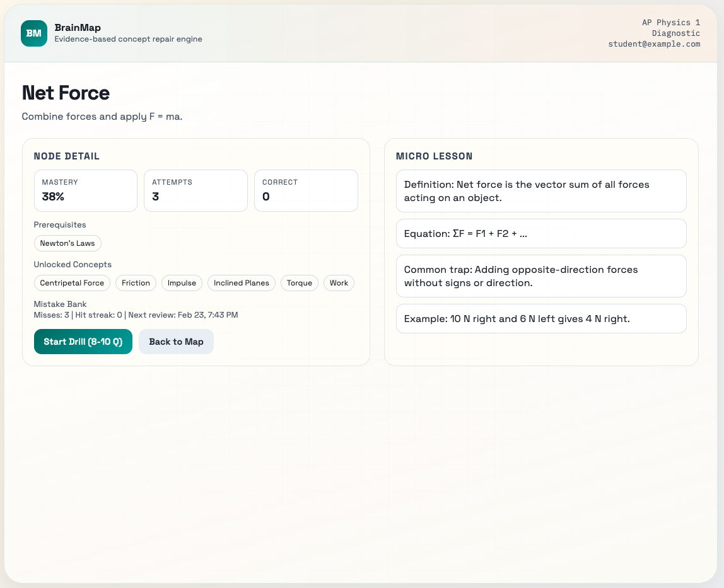Open the Newton's Laws prerequisite chip
724x588 pixels.
tap(67, 243)
